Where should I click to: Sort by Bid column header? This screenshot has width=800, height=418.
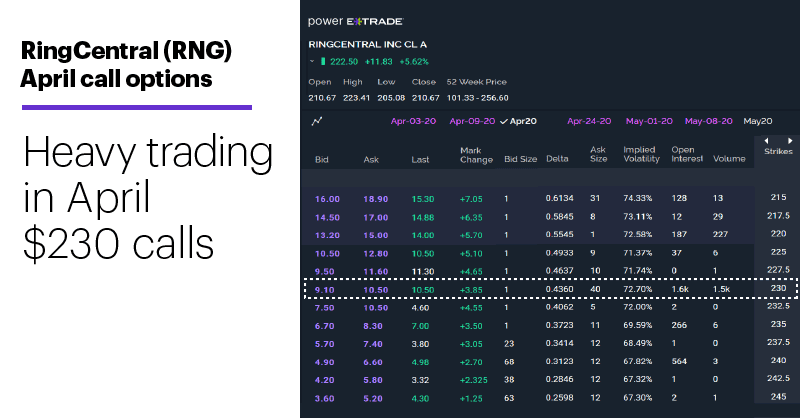(x=321, y=159)
